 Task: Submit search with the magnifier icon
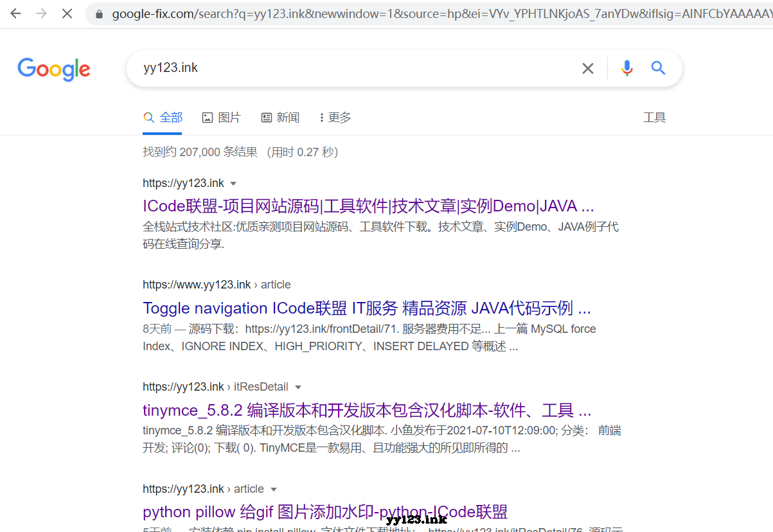click(658, 68)
